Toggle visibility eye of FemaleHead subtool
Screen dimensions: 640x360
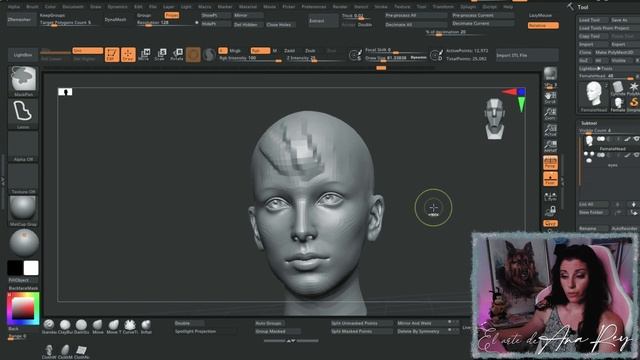(636, 139)
